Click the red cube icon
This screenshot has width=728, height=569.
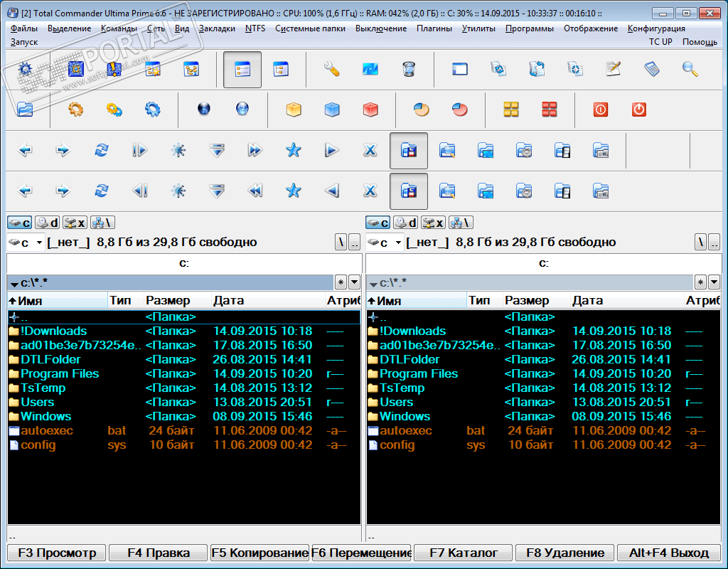pos(370,110)
